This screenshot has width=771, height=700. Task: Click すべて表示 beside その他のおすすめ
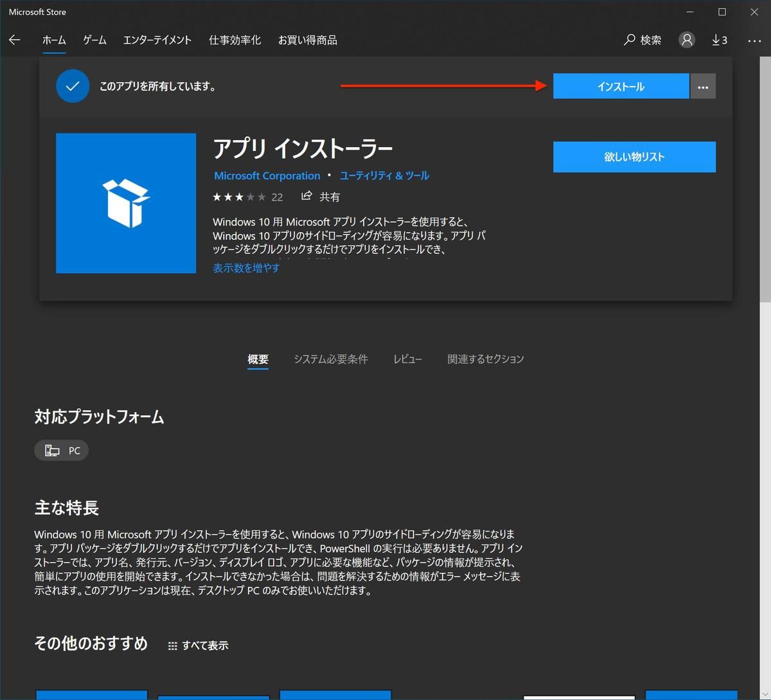click(198, 645)
